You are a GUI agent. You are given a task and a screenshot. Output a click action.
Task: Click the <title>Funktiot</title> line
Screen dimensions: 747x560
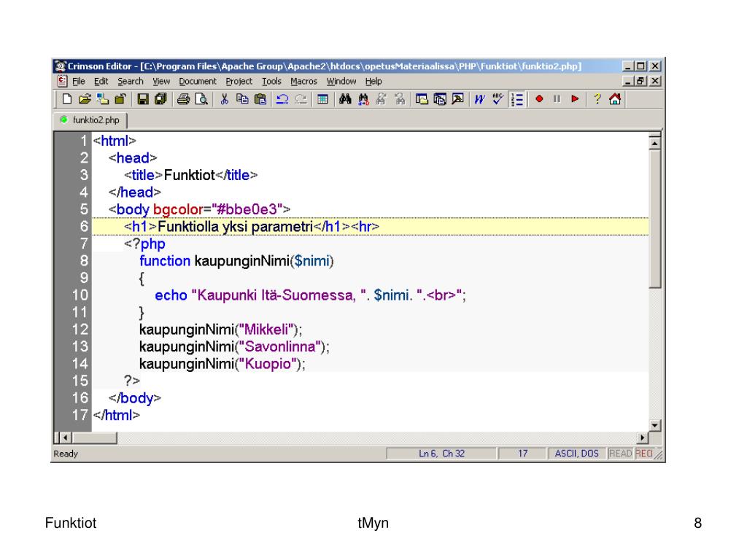click(x=190, y=175)
